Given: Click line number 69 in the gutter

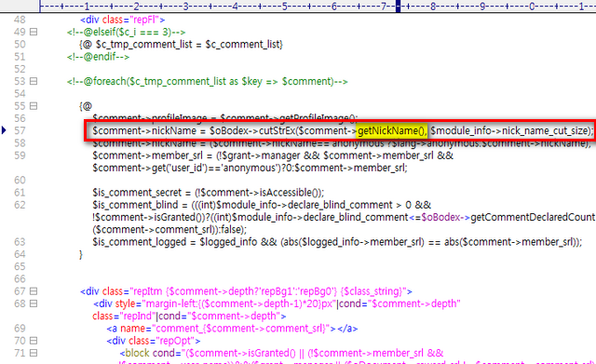Looking at the screenshot, I should [20, 329].
